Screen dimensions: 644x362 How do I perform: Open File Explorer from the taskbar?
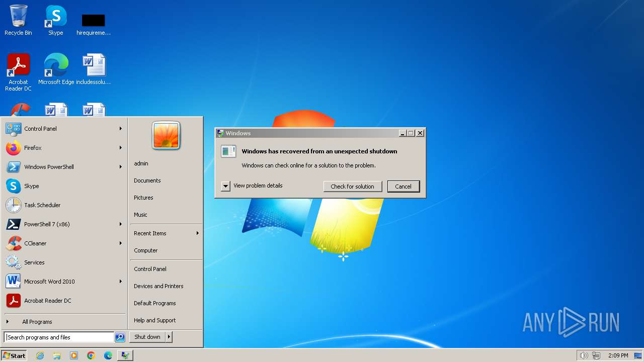coord(57,355)
